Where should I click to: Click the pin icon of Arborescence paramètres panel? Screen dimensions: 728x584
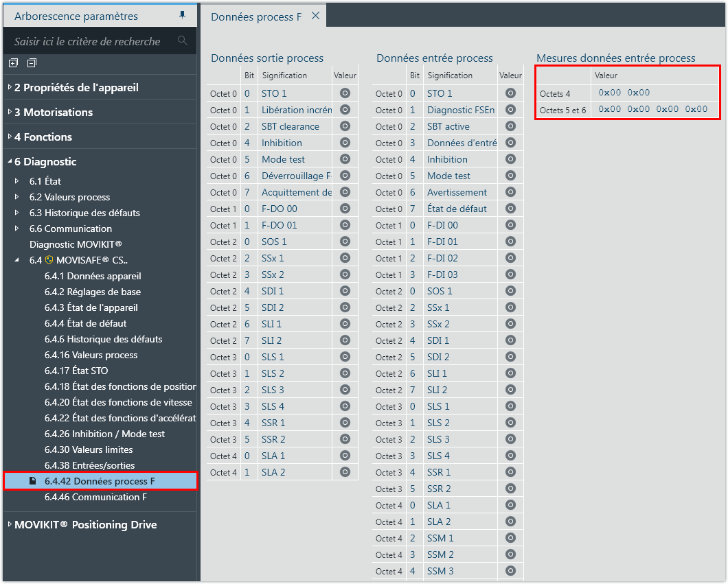(x=182, y=15)
